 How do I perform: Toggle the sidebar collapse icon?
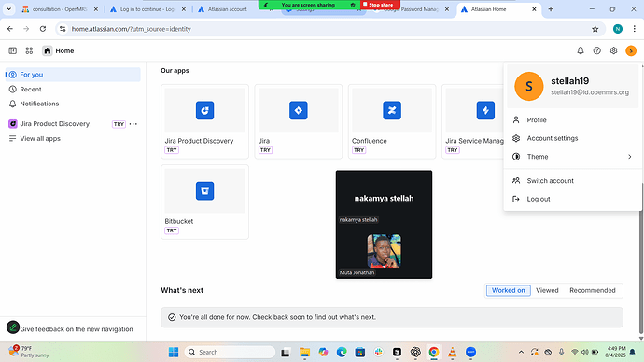[13, 51]
